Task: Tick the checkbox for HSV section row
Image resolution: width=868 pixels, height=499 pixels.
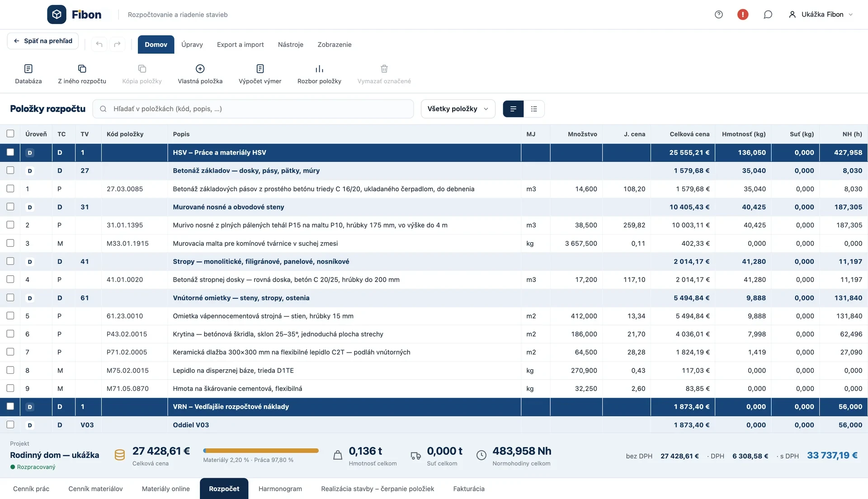Action: point(10,152)
